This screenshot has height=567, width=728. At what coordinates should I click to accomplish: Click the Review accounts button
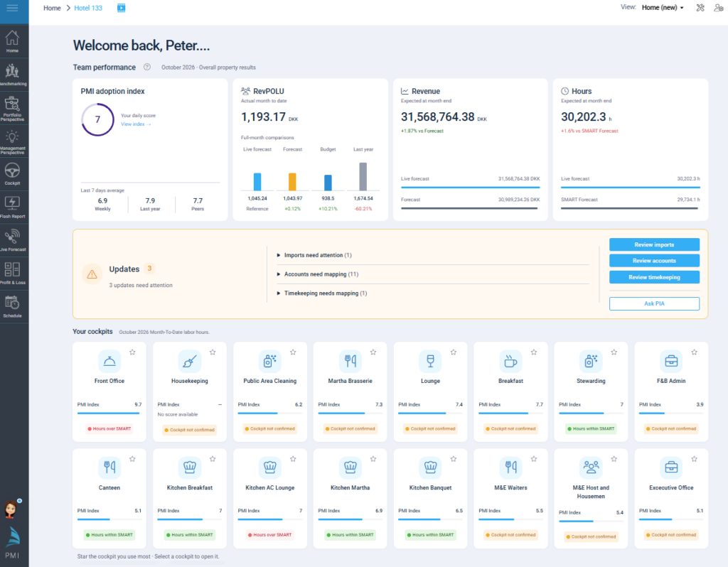point(654,261)
